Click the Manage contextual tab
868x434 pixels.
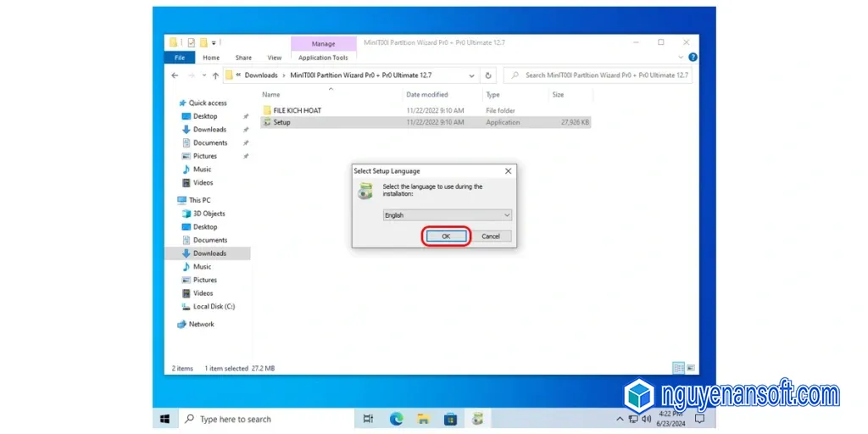(x=323, y=44)
